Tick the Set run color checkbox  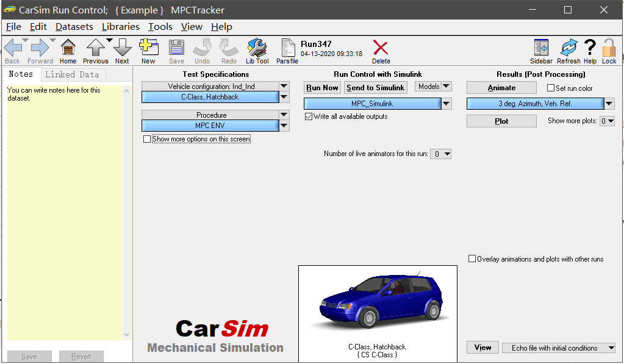pos(551,88)
